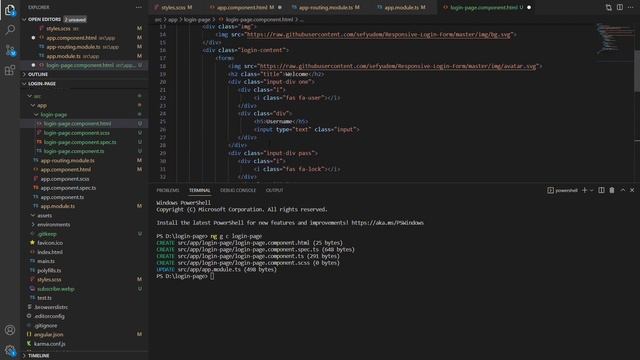Switch to the Problems tab
Viewport: 640px width, 360px height.
pyautogui.click(x=168, y=190)
